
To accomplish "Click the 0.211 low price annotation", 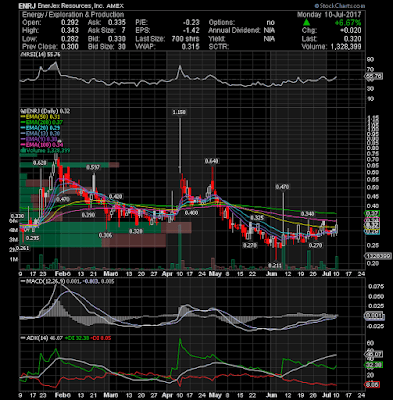I will [x=275, y=265].
